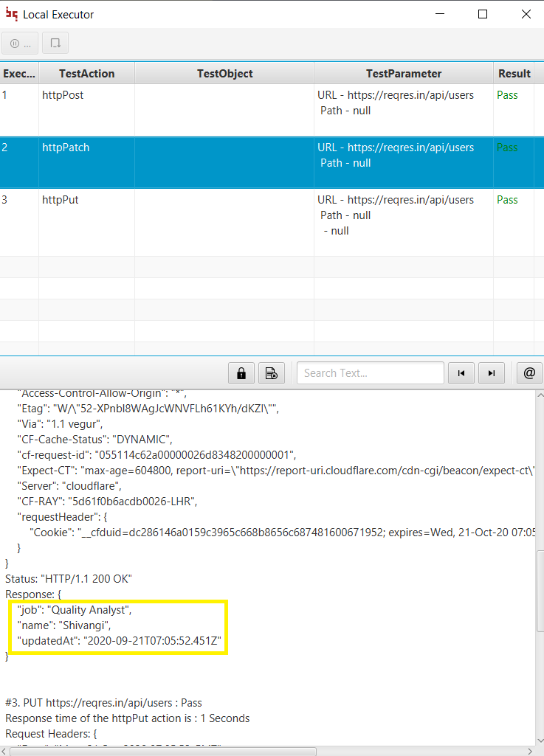Click the "updatedAt" timestamp line

point(120,641)
